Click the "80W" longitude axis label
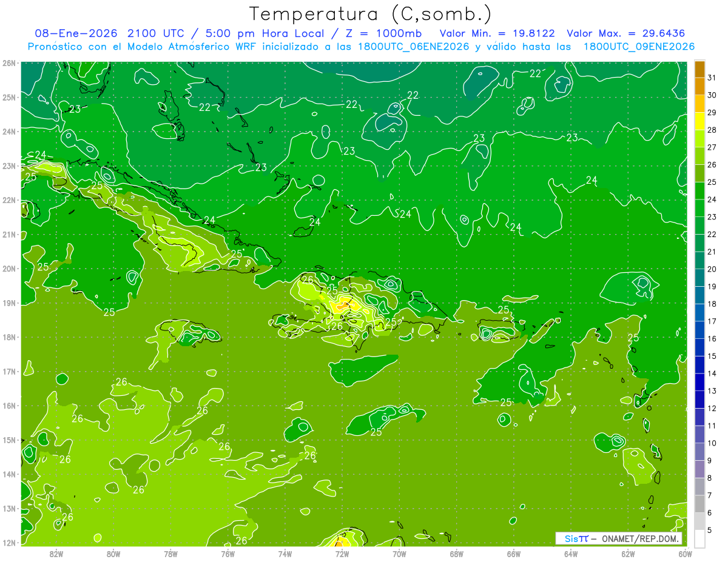The height and width of the screenshot is (562, 728). tap(113, 554)
